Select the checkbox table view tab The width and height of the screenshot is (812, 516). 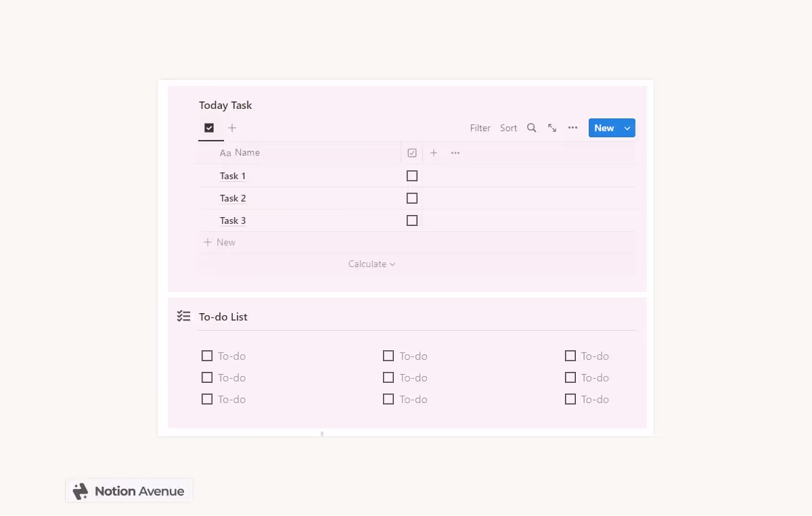209,128
